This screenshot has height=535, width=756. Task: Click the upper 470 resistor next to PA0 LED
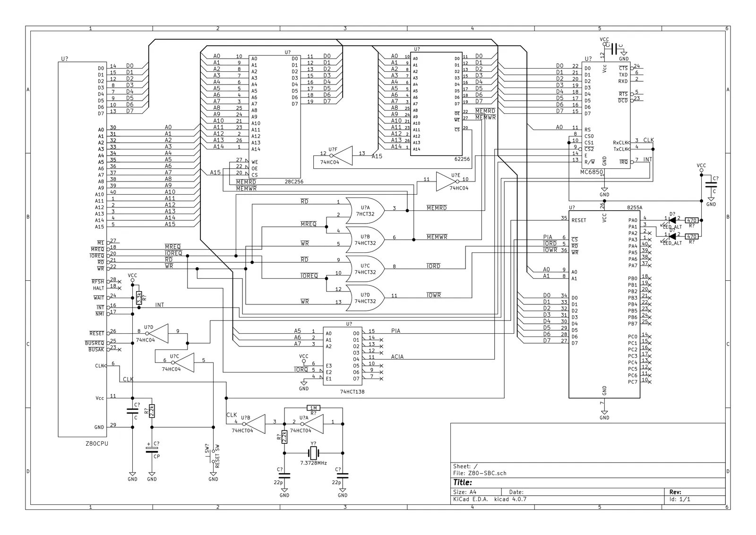pyautogui.click(x=691, y=220)
